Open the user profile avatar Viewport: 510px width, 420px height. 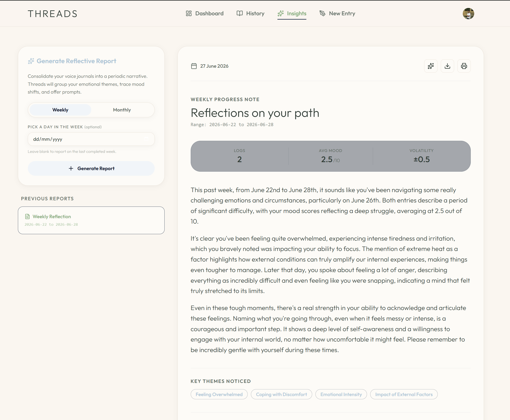(468, 14)
